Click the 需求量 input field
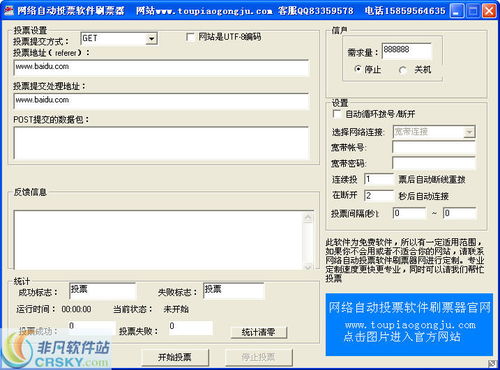Viewport: 500px width, 370px height. (407, 51)
